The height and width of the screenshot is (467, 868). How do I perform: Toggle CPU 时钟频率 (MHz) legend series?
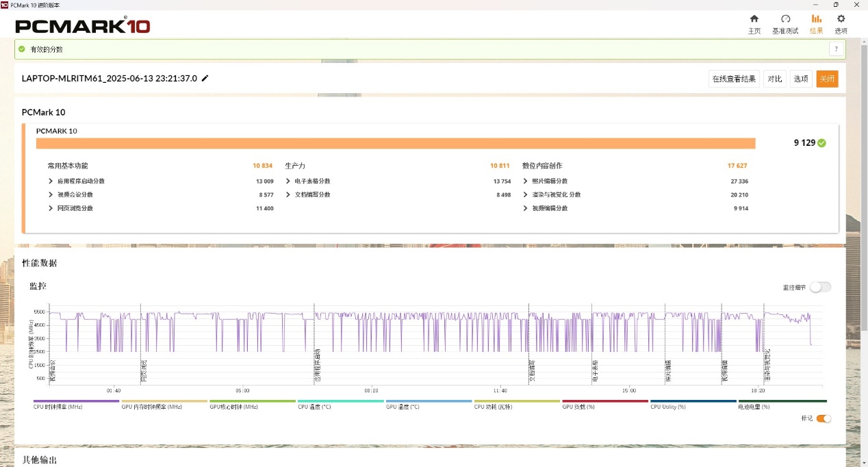click(x=76, y=404)
